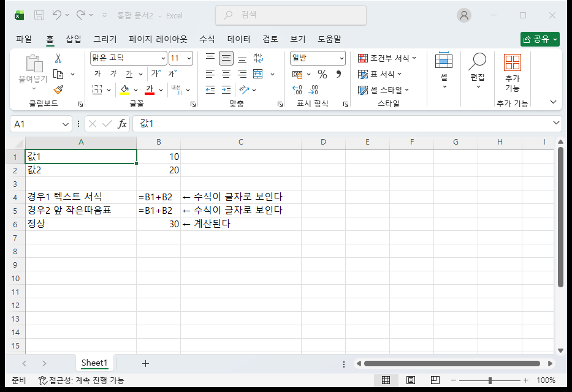Open the 파일 File tab
Image resolution: width=572 pixels, height=392 pixels.
click(x=24, y=39)
